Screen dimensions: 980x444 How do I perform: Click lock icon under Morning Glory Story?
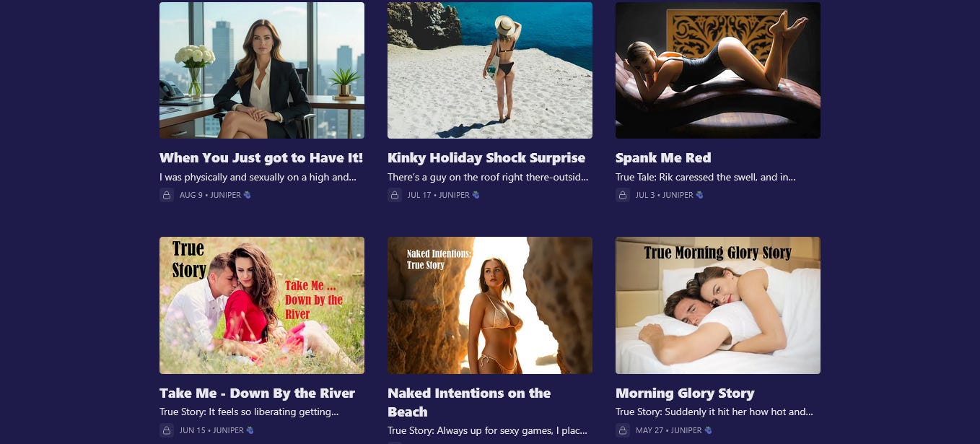(623, 430)
